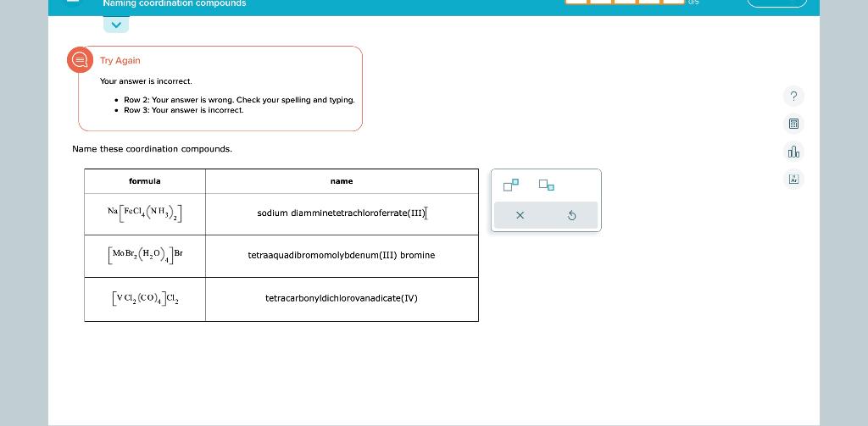Select the Na[FeCl4(NH3)2] formula cell

(145, 213)
